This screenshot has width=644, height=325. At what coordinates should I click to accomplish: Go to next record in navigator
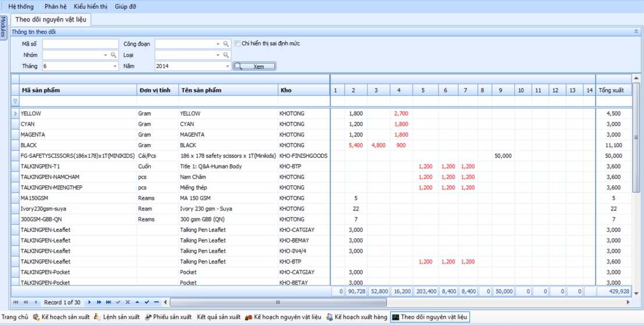click(x=90, y=302)
